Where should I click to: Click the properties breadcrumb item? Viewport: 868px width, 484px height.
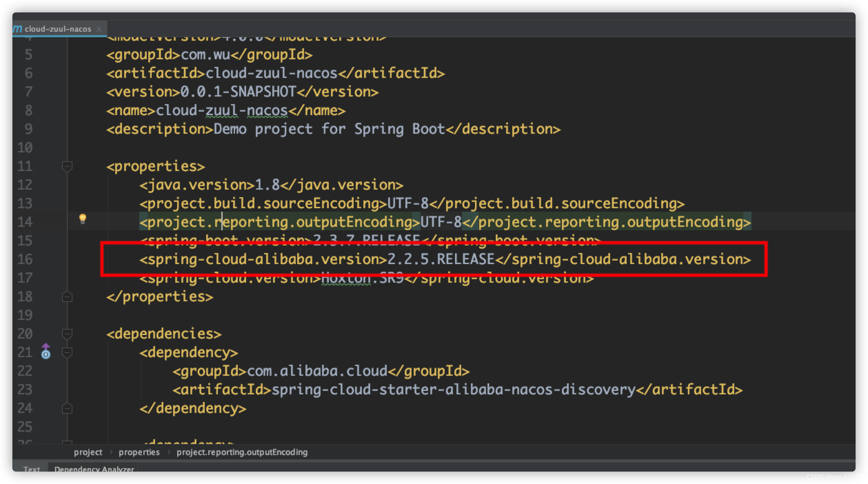[139, 452]
